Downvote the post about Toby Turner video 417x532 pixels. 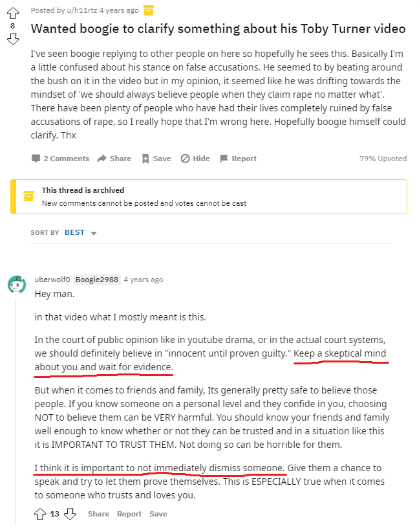13,40
